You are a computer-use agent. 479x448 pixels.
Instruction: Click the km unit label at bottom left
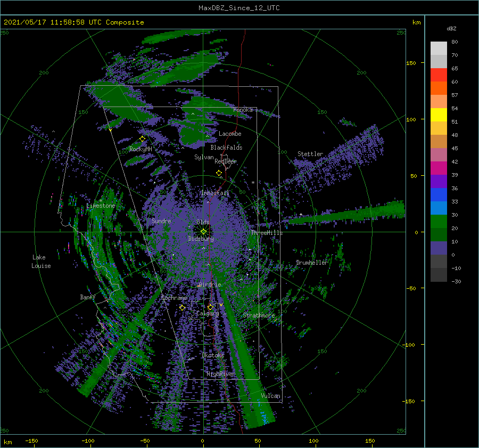tap(7, 442)
